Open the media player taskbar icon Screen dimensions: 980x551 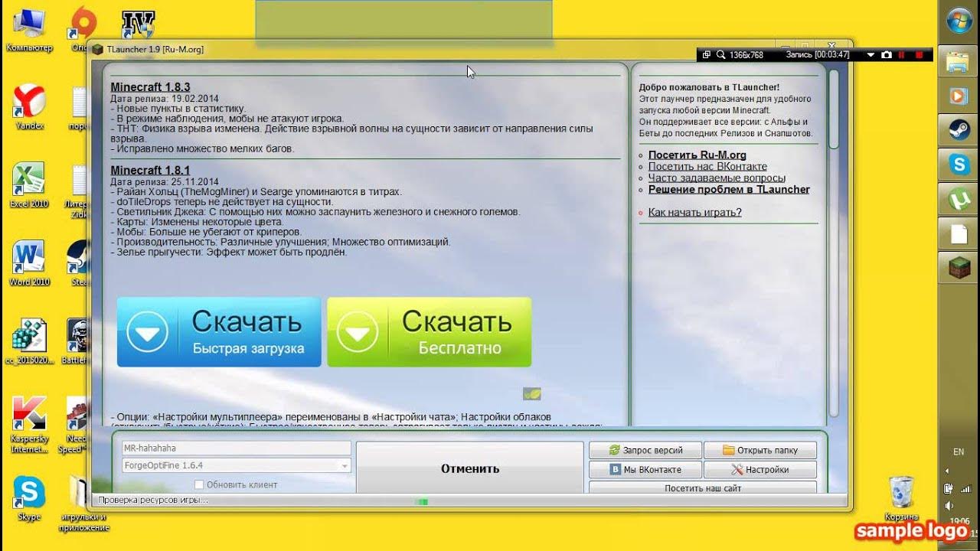point(959,96)
